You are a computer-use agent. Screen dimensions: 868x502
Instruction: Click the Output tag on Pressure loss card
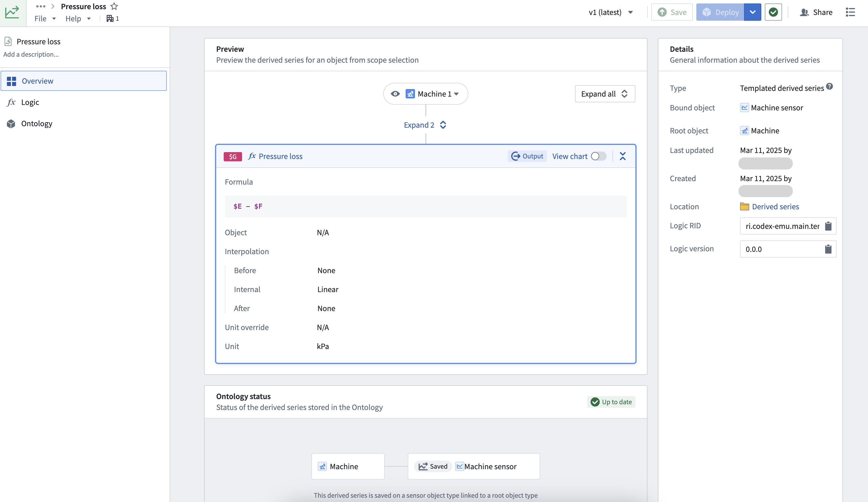pos(527,156)
